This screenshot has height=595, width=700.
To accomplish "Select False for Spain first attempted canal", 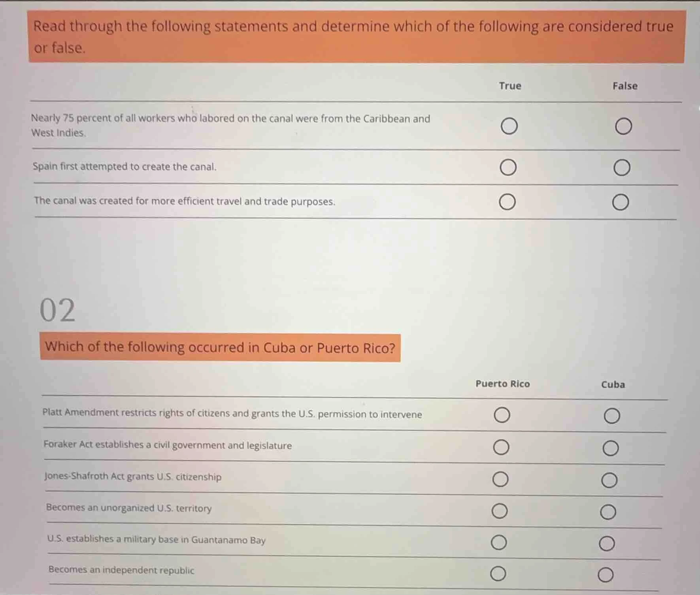I will point(622,168).
